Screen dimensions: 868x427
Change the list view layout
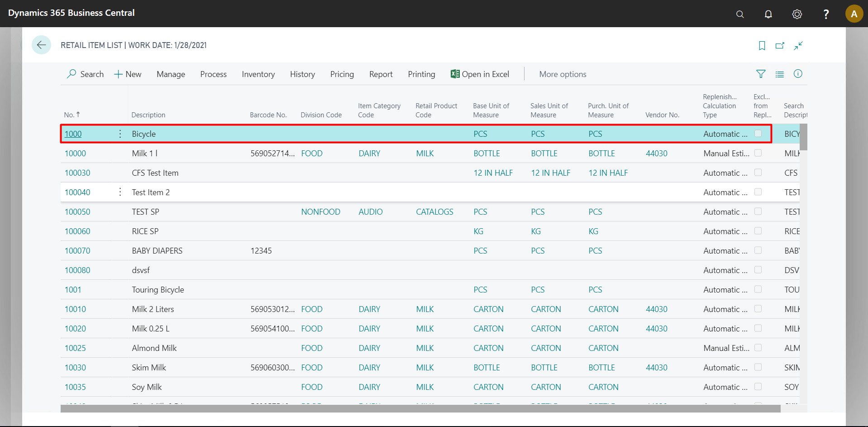pos(779,74)
